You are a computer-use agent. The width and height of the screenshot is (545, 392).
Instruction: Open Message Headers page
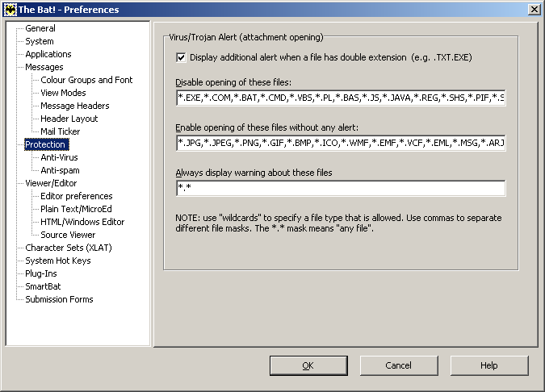point(75,106)
